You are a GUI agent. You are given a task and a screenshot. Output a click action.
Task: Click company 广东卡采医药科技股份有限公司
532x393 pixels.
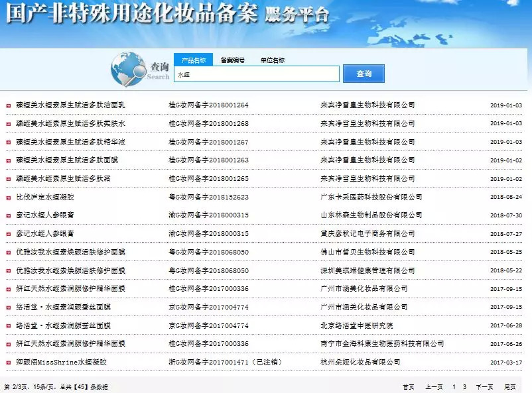(371, 197)
